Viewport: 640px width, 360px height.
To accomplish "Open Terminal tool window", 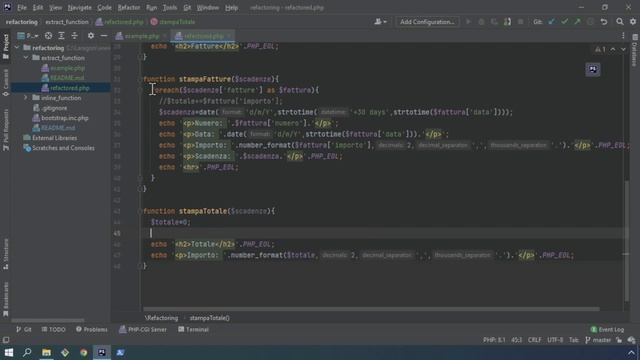I will [193, 329].
